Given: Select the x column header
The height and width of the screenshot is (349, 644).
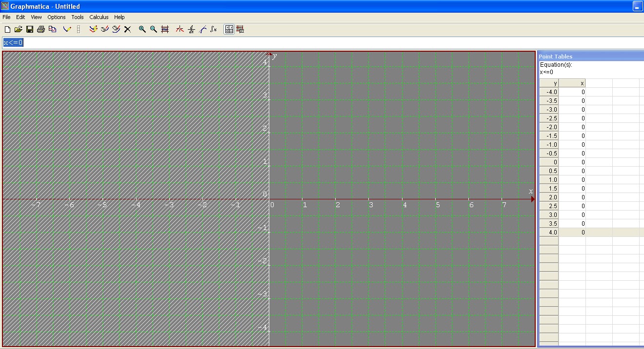Looking at the screenshot, I should coord(572,83).
